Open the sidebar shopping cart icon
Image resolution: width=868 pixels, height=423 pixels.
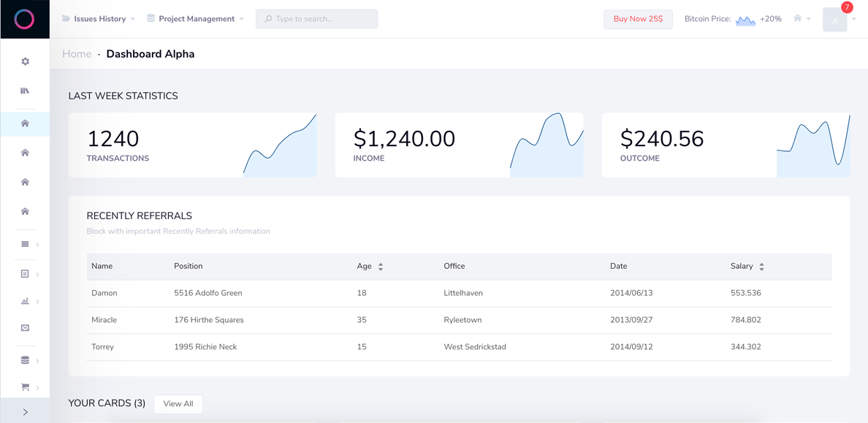coord(25,387)
